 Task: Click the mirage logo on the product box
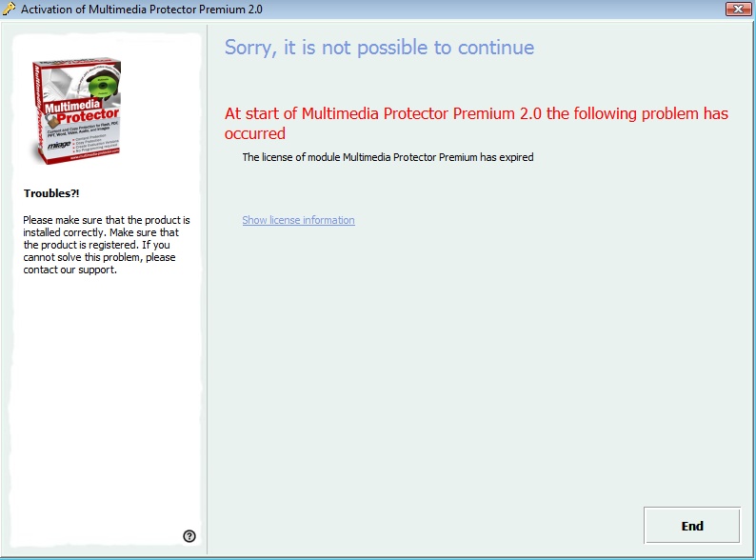59,144
